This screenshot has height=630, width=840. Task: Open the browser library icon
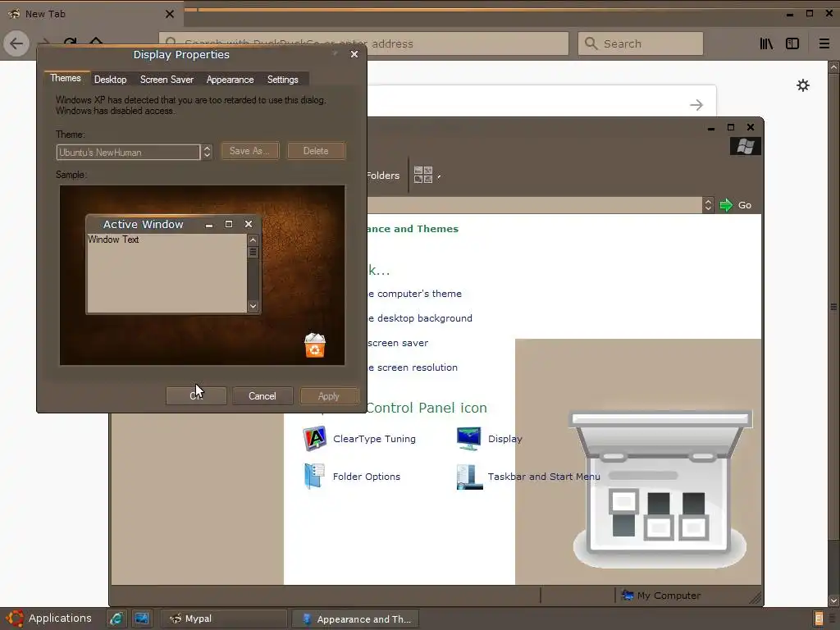pos(766,43)
